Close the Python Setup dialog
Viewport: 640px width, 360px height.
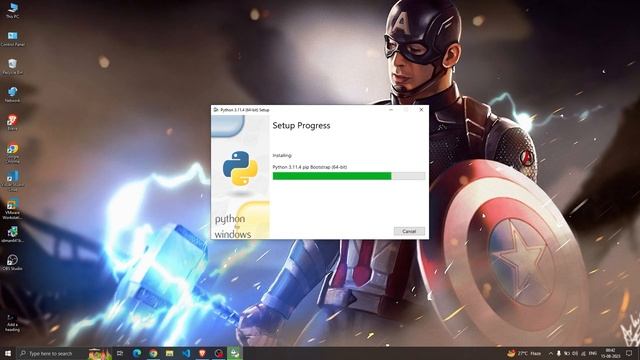[x=421, y=109]
